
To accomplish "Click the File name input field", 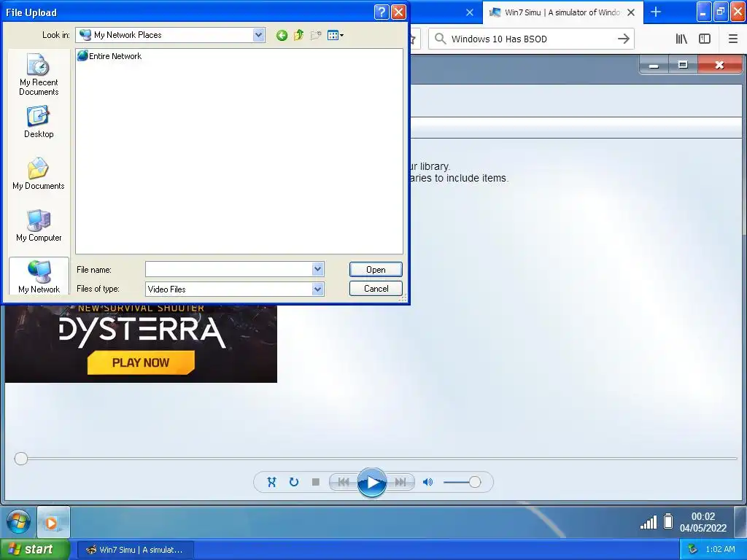I will coord(228,269).
